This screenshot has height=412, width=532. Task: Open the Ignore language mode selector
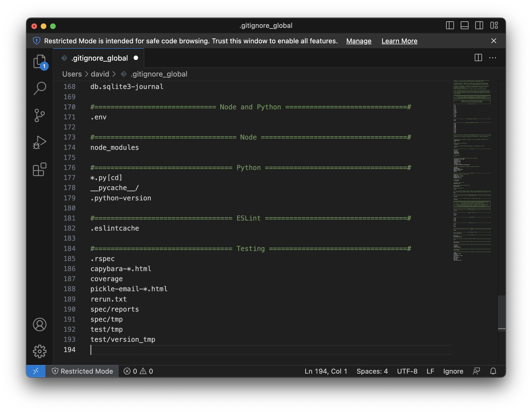pos(453,371)
